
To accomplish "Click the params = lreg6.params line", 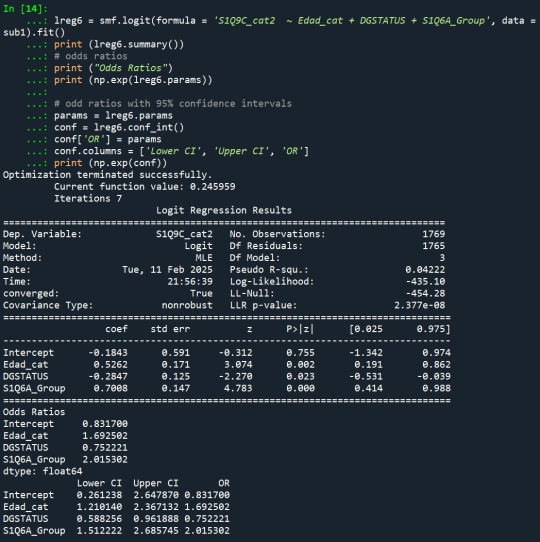I will tap(113, 115).
